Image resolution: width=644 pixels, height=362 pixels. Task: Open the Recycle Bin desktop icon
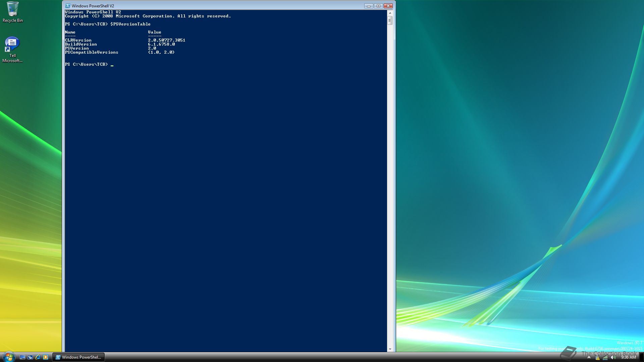coord(12,12)
